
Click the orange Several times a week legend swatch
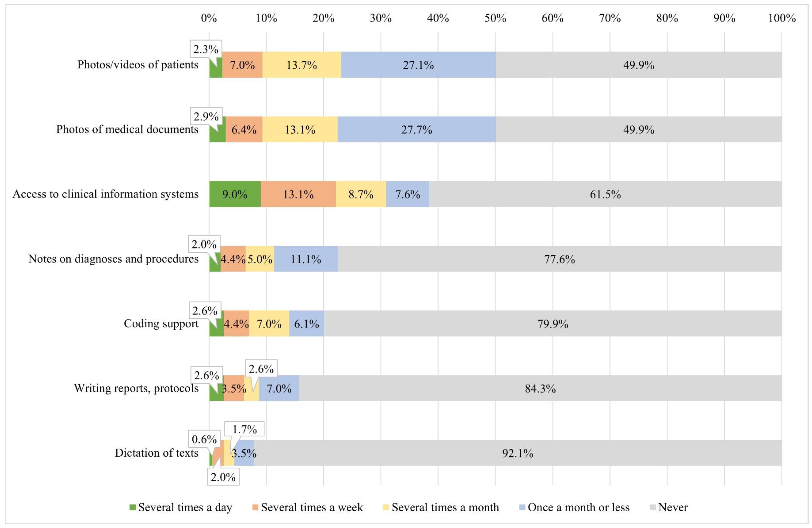(x=255, y=507)
